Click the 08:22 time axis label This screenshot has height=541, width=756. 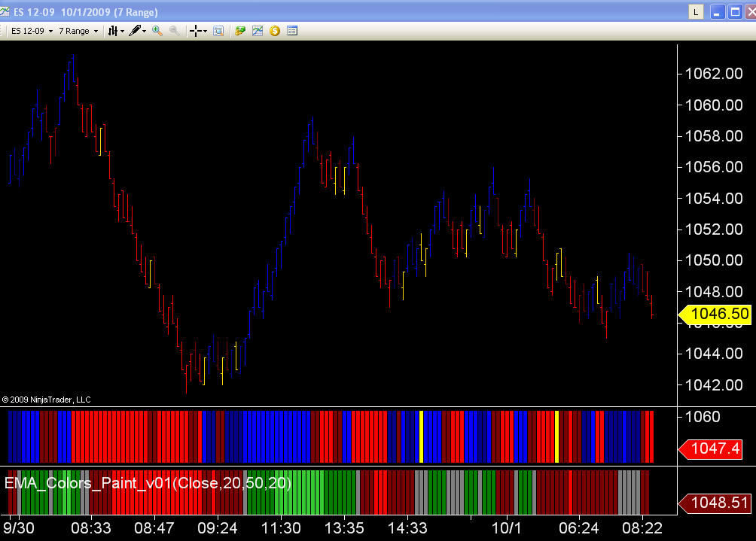(x=642, y=528)
